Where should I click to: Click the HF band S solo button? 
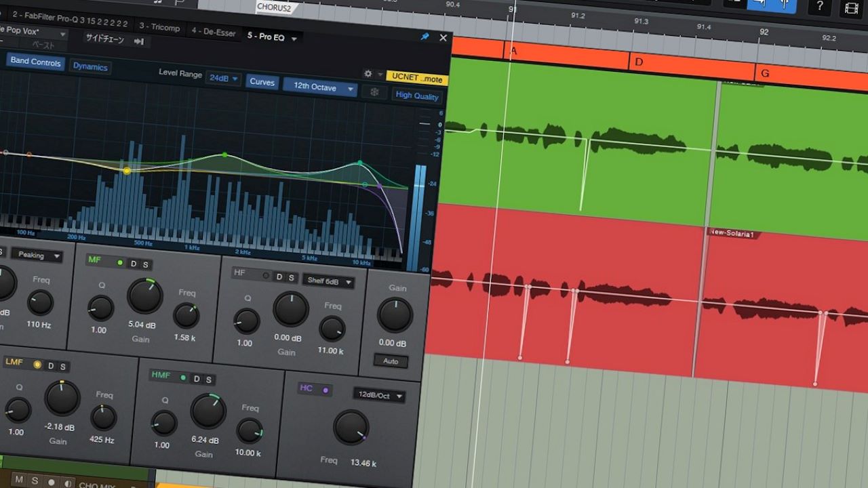pyautogui.click(x=291, y=278)
